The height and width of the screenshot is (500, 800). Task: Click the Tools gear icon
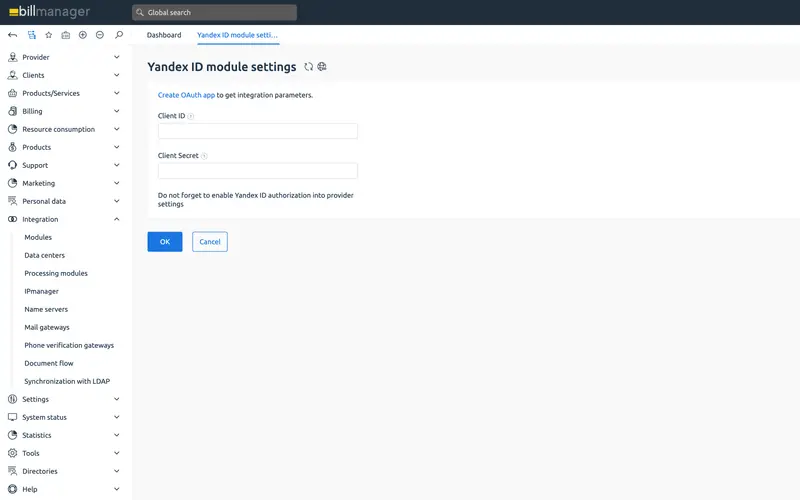coord(13,453)
